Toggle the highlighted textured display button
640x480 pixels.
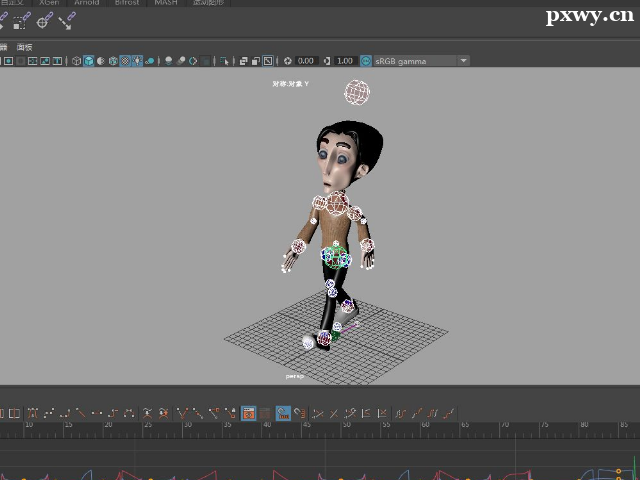coord(125,61)
